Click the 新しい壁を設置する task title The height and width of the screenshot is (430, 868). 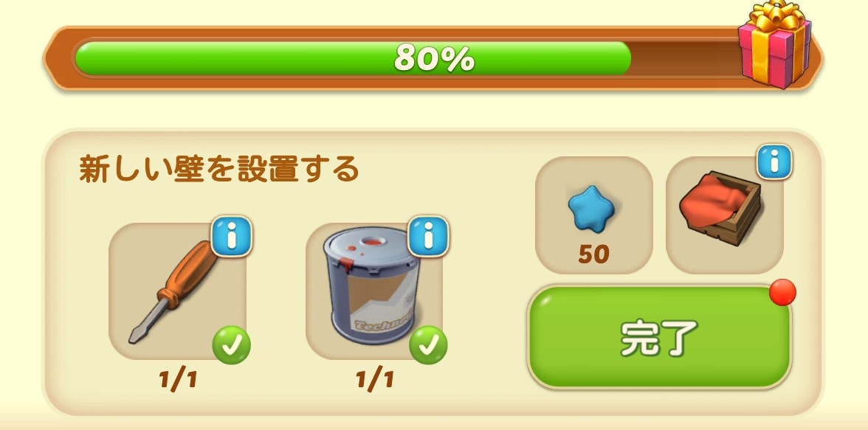[x=219, y=170]
